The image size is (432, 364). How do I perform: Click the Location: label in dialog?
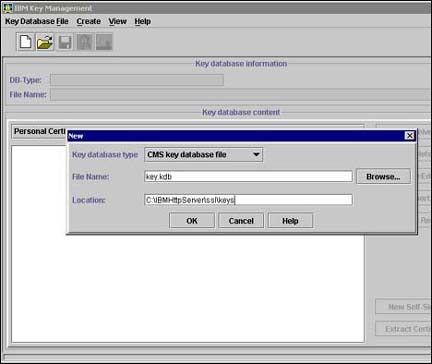tap(89, 200)
